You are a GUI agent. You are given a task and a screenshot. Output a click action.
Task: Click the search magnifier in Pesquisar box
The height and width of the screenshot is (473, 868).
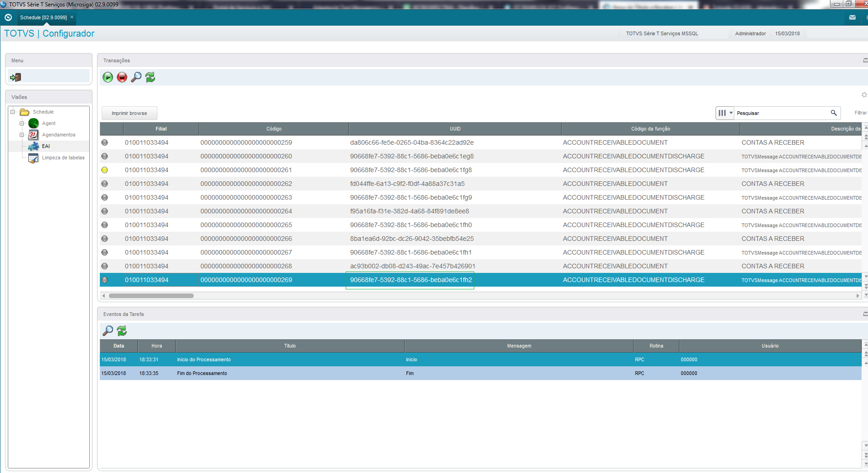click(834, 113)
